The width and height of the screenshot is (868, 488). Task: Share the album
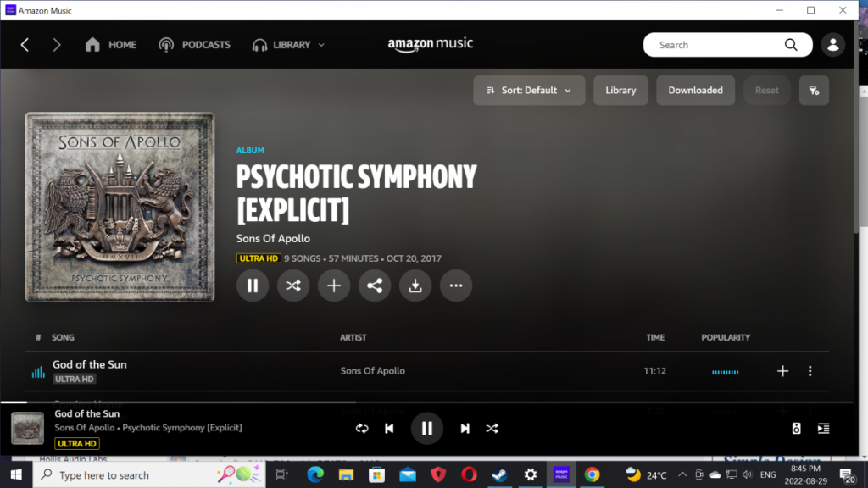(x=375, y=286)
